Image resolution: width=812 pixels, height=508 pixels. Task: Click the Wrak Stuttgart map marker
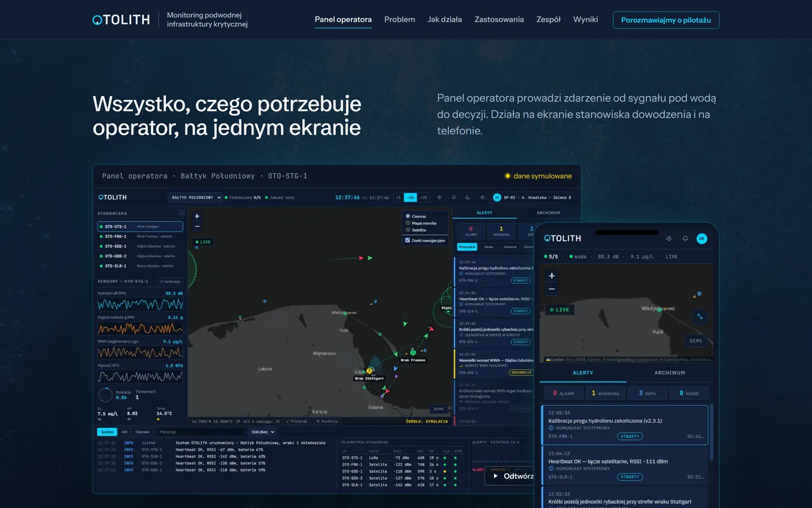pos(369,370)
